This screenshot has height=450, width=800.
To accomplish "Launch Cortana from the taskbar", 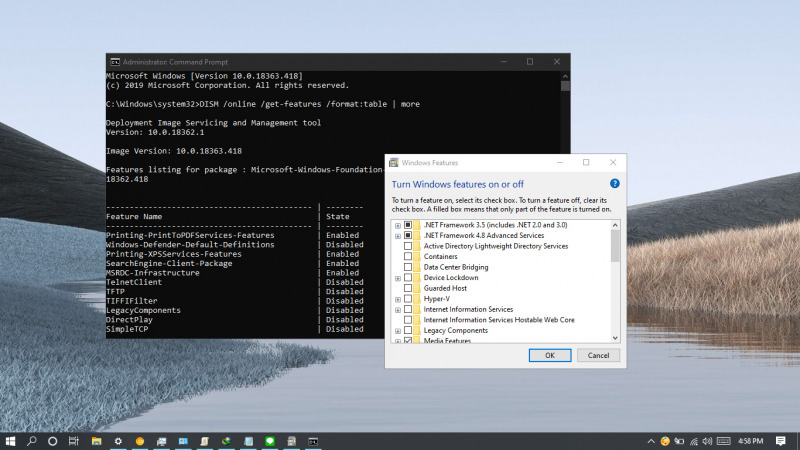I will pos(53,441).
